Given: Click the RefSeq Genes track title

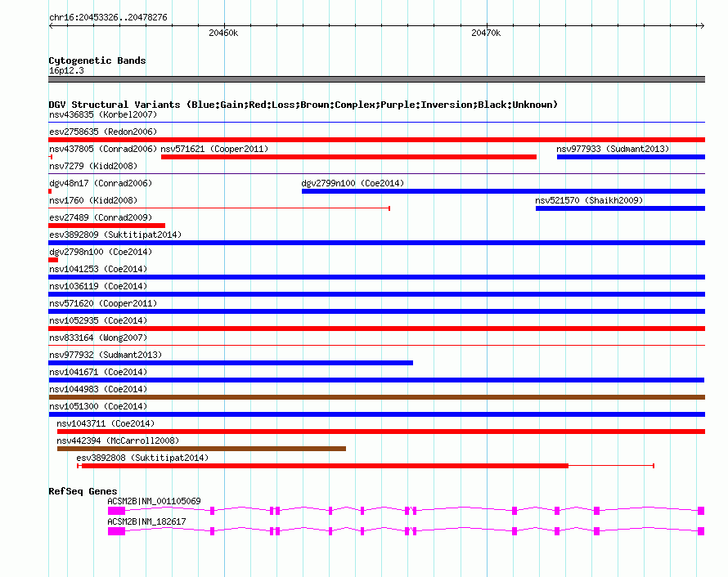Looking at the screenshot, I should click(x=83, y=491).
